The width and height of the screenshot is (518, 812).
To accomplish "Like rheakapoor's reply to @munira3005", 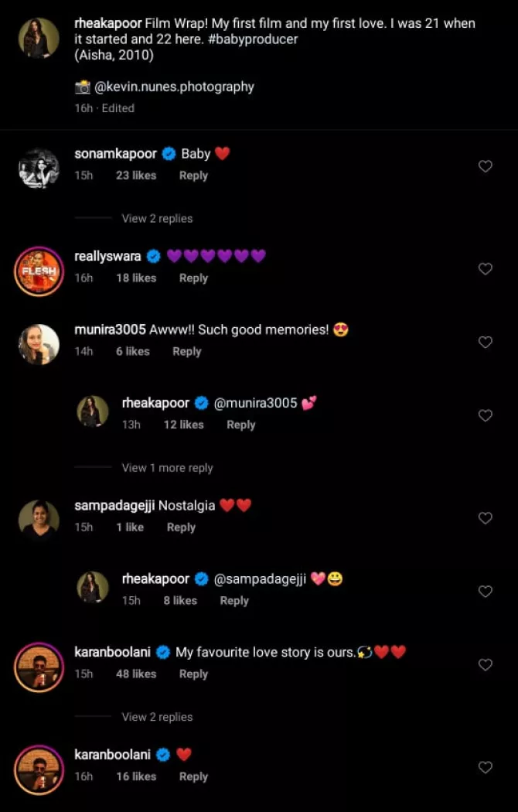I will point(486,416).
